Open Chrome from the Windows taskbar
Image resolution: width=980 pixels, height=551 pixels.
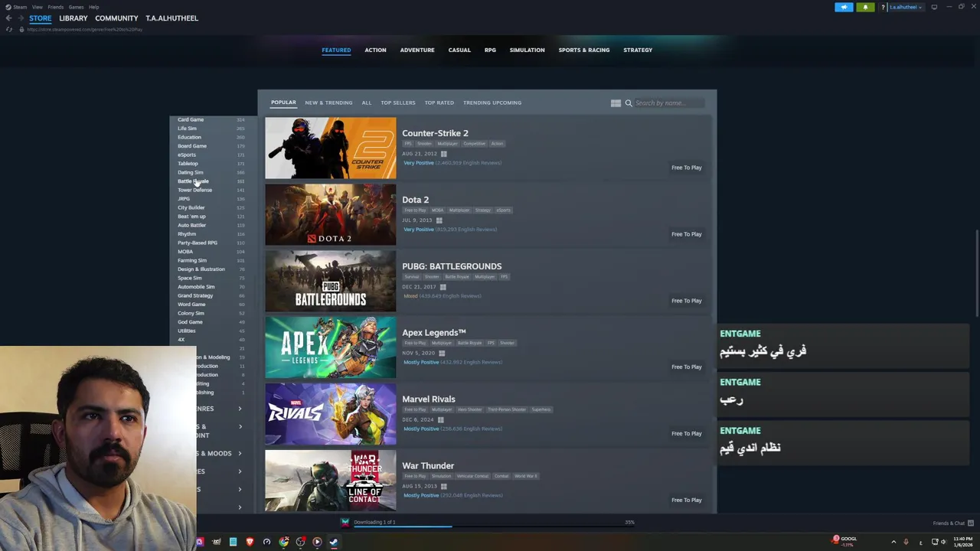click(x=284, y=542)
